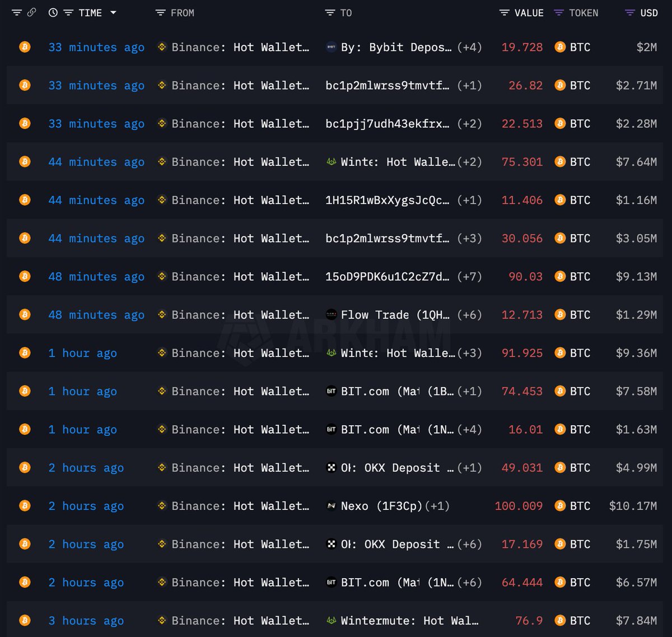This screenshot has width=672, height=637.
Task: Open 'Nexo (1F3Cp)' recipient entity
Action: click(381, 506)
